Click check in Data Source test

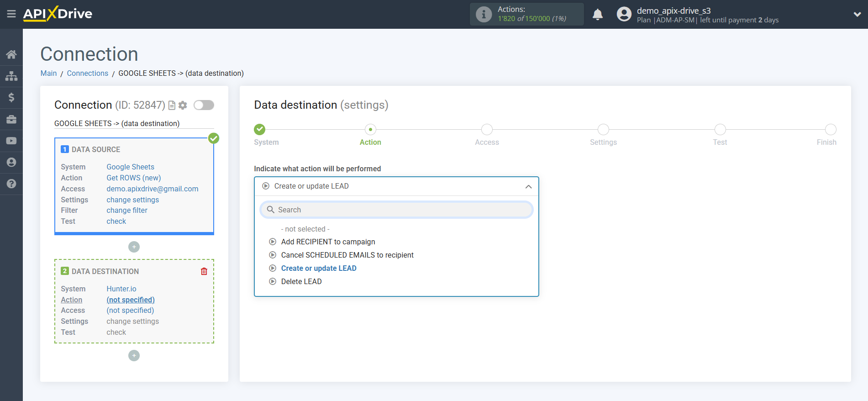pyautogui.click(x=116, y=221)
